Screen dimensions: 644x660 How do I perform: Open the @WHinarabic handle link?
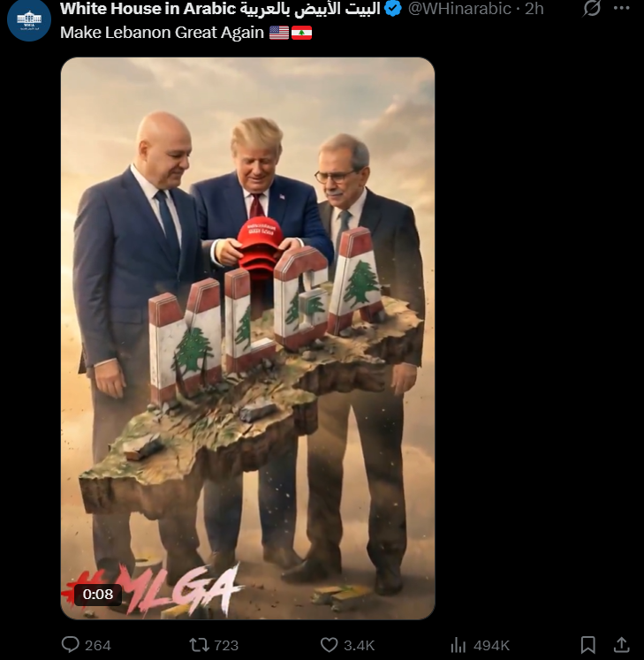coord(459,9)
